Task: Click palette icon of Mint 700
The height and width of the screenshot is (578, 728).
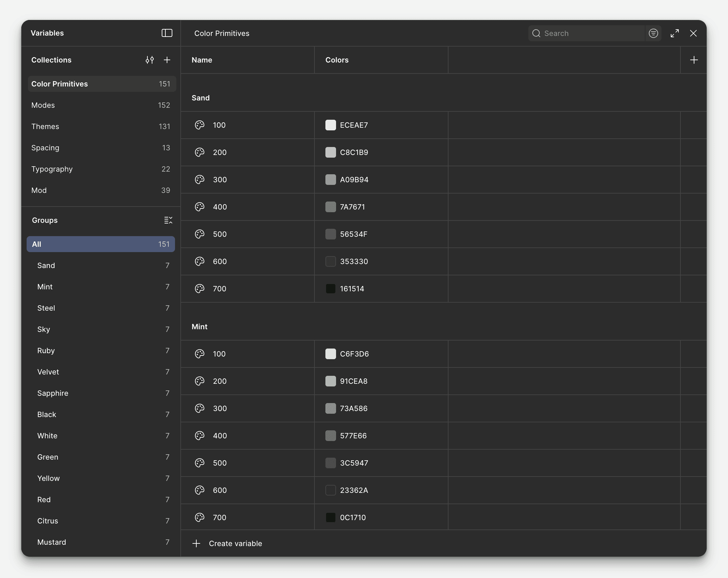Action: pyautogui.click(x=200, y=517)
